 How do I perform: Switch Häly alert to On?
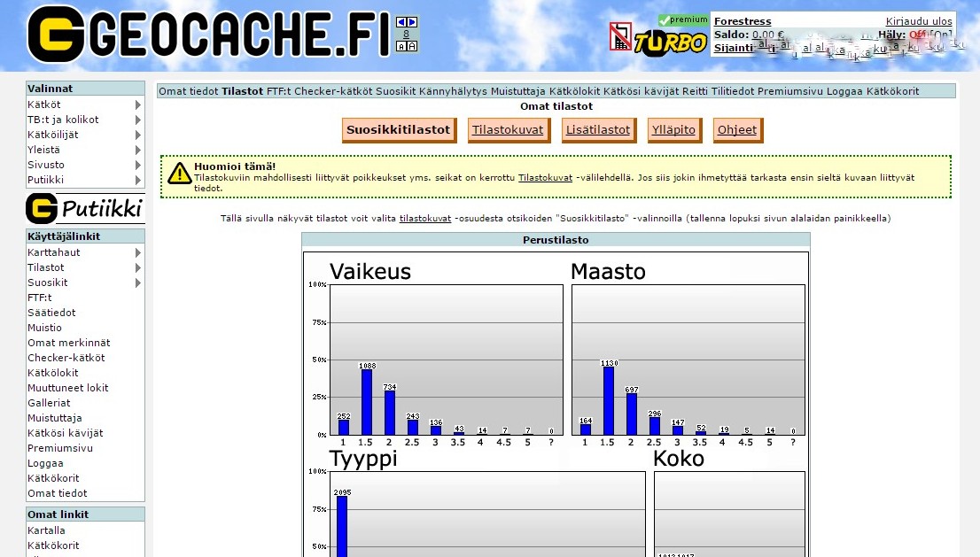click(x=943, y=35)
